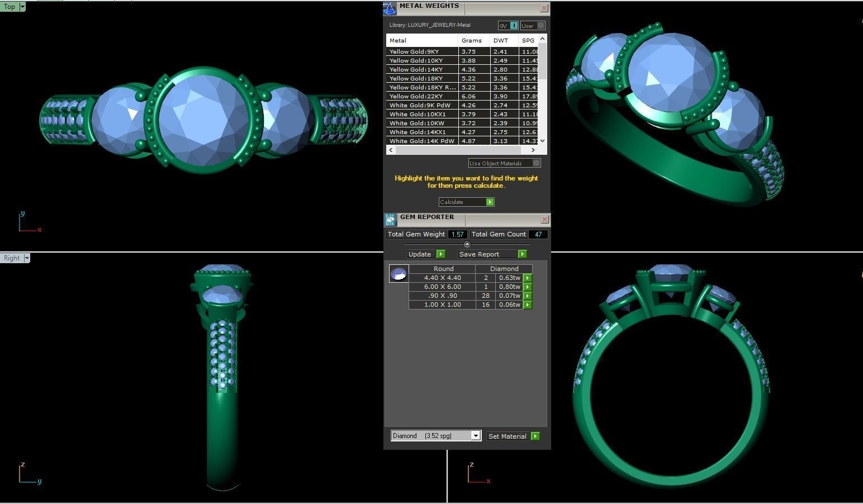This screenshot has height=504, width=863.
Task: Click the DWT column header
Action: point(505,40)
